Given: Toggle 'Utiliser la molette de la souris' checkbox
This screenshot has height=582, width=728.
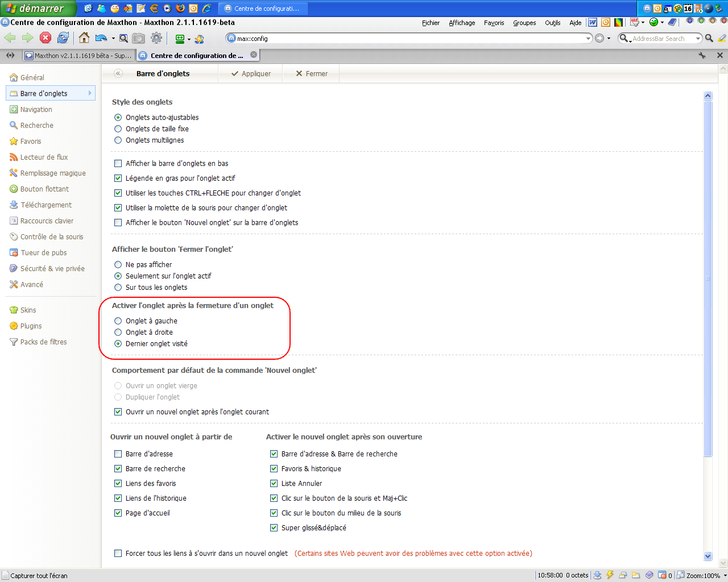Looking at the screenshot, I should [118, 208].
